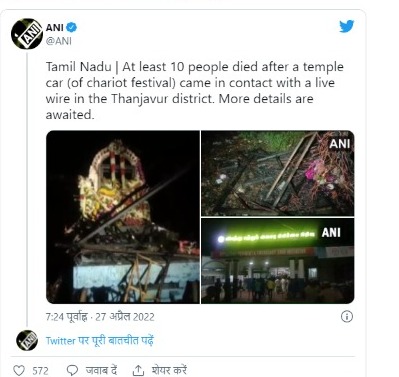Click the जवाब दें reply button
The image size is (399, 377).
pyautogui.click(x=101, y=370)
